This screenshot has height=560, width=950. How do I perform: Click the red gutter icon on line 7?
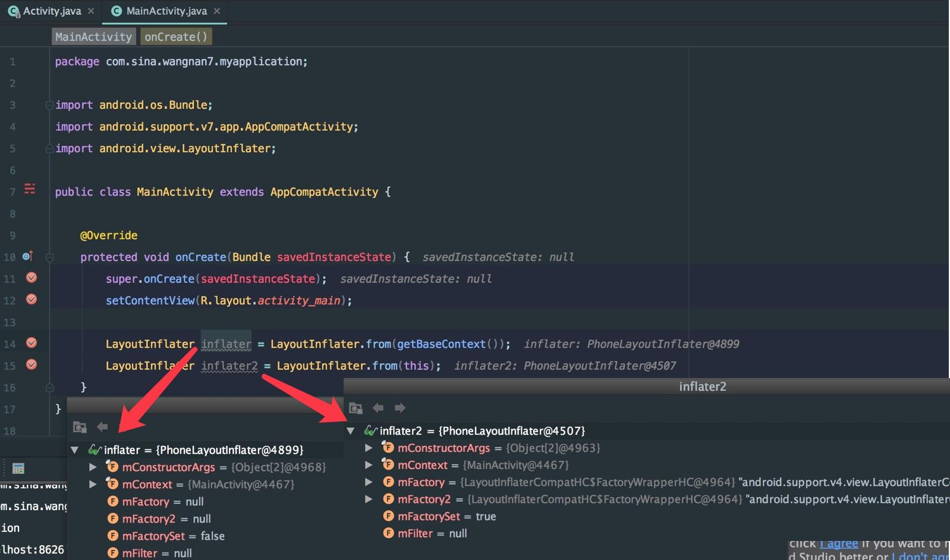point(29,189)
